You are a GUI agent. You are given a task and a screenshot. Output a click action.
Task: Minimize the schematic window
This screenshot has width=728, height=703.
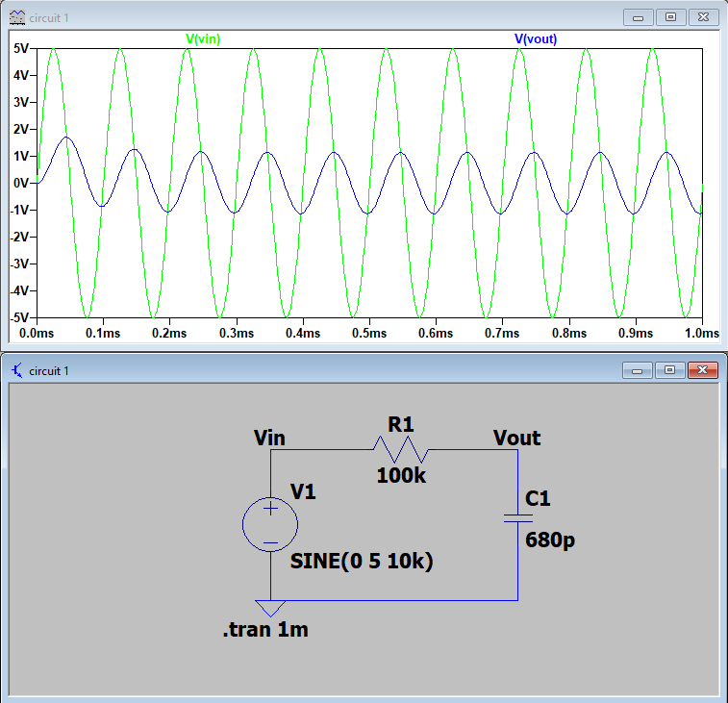(x=637, y=370)
